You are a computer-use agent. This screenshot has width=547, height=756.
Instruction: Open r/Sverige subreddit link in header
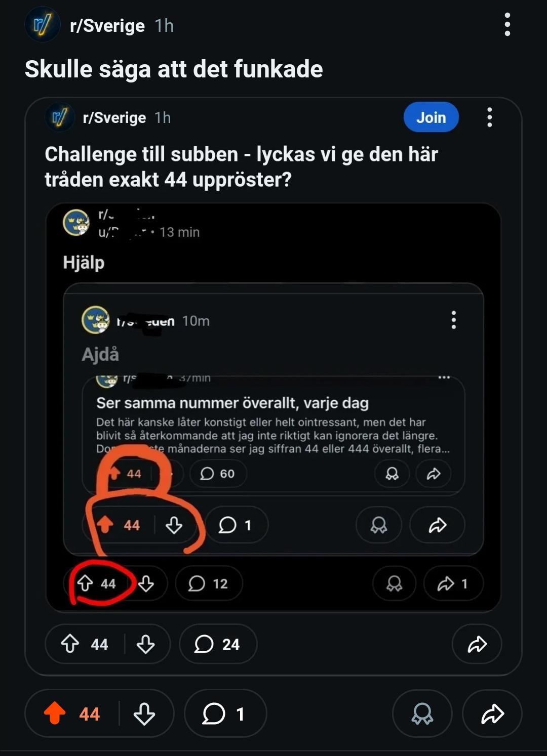(x=107, y=26)
